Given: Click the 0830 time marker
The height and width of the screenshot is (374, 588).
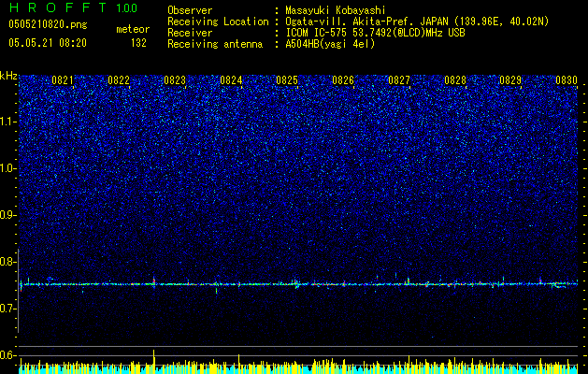Looking at the screenshot, I should 566,80.
